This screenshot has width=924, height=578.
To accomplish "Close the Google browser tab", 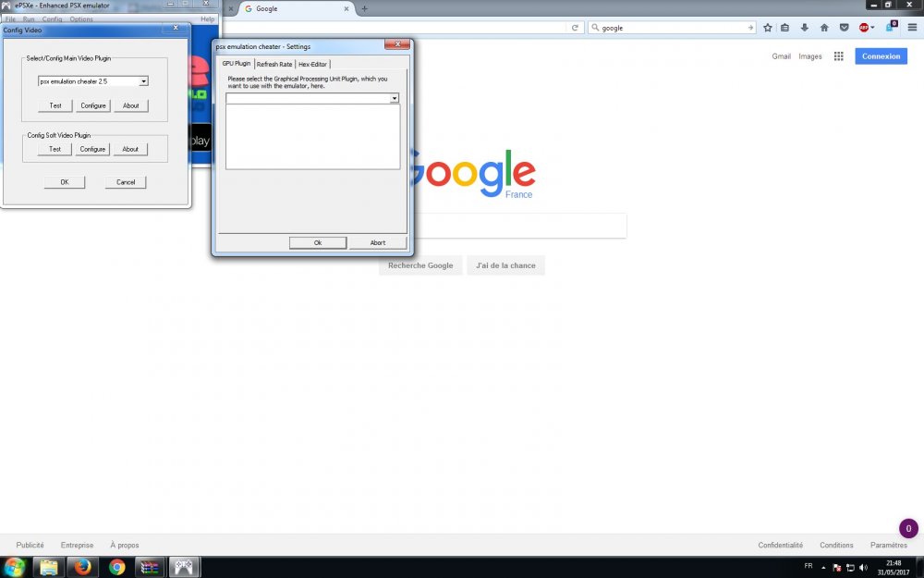I will coord(346,9).
